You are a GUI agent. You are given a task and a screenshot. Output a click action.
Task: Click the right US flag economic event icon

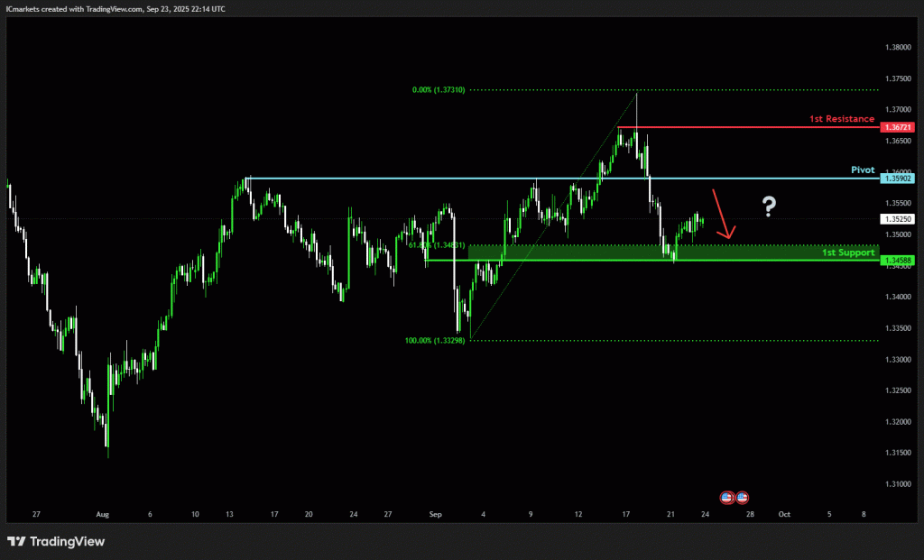point(742,497)
